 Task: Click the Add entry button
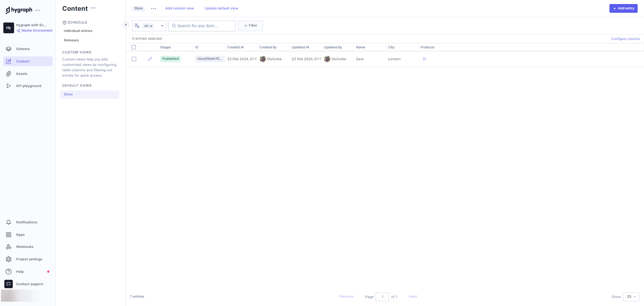[623, 8]
